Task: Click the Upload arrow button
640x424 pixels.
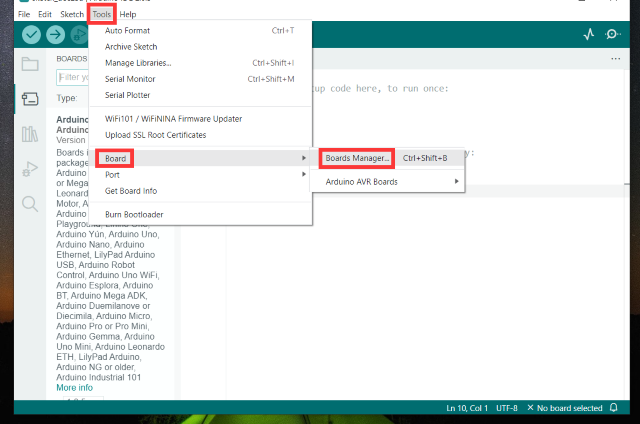Action: click(x=56, y=35)
